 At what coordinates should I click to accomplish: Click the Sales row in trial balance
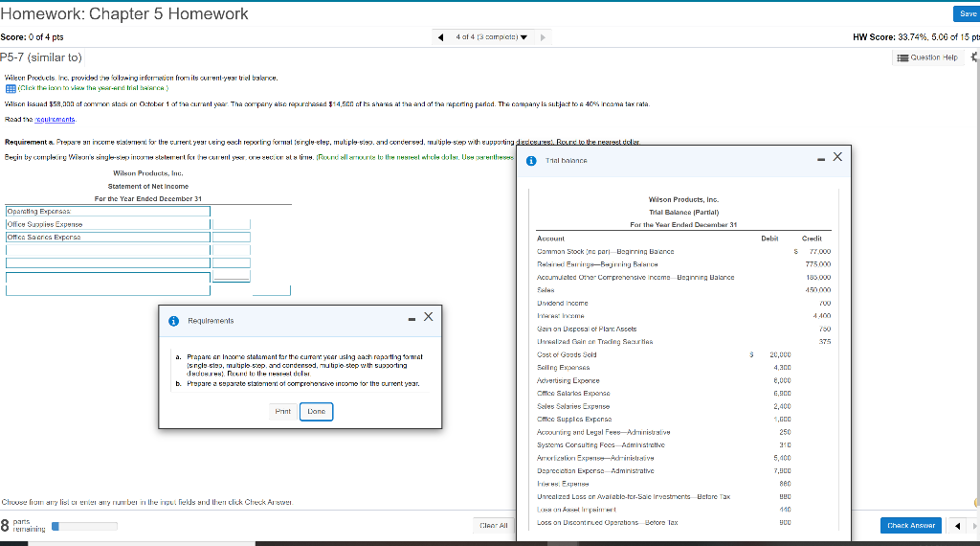pyautogui.click(x=683, y=290)
